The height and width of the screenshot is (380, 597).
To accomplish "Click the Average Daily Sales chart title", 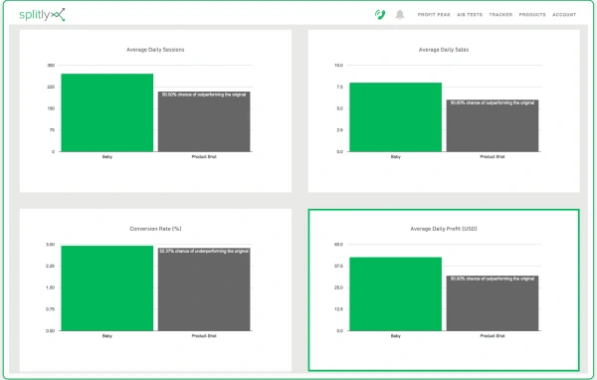I will 444,49.
